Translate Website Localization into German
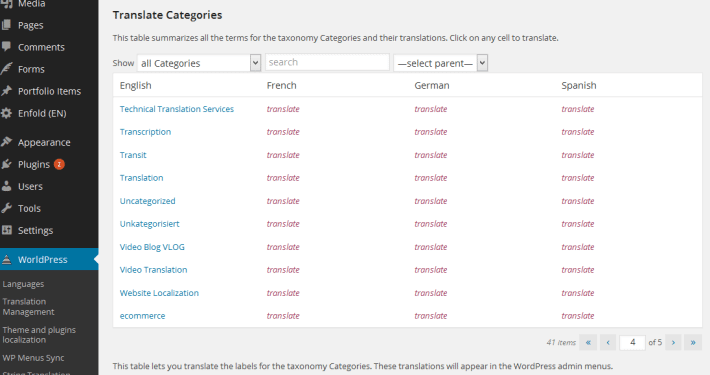This screenshot has height=375, width=710. (431, 293)
